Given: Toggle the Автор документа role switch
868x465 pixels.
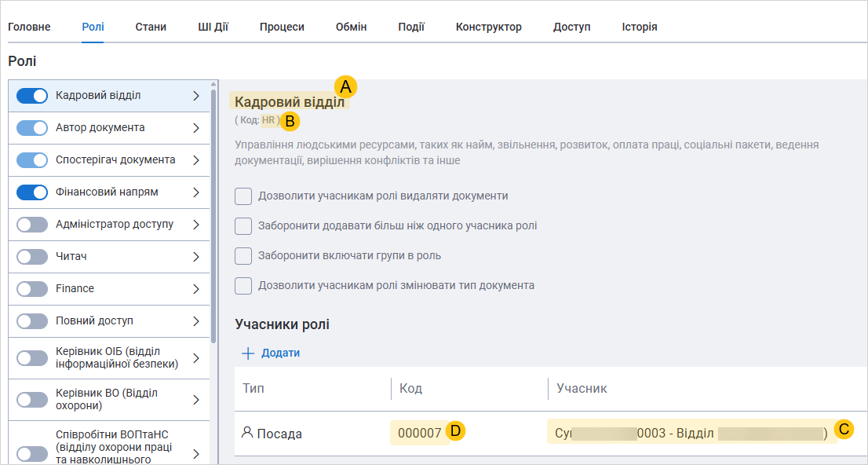Looking at the screenshot, I should tap(32, 128).
